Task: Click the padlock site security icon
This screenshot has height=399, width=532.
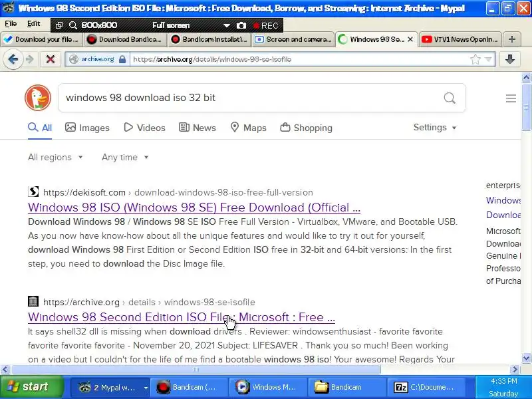Action: 122,59
